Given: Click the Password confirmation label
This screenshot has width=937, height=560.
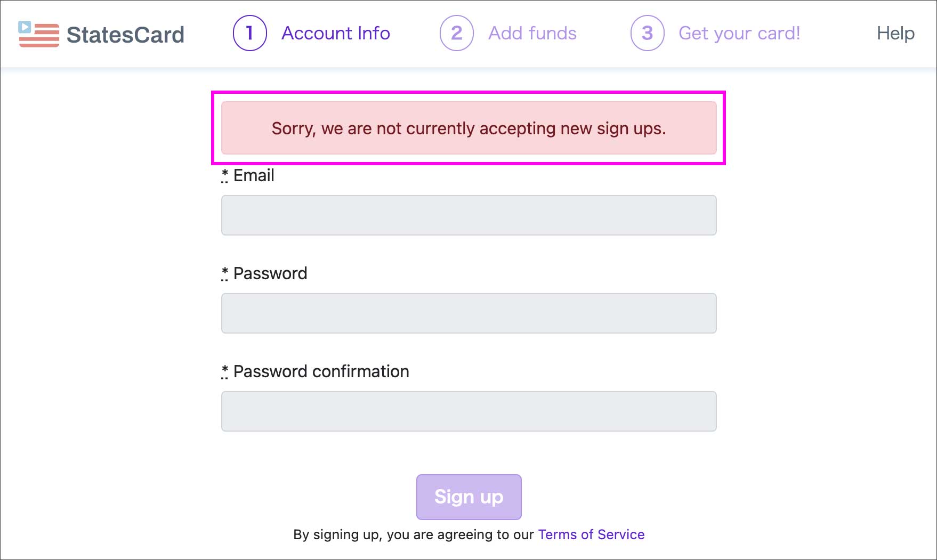Looking at the screenshot, I should point(321,371).
